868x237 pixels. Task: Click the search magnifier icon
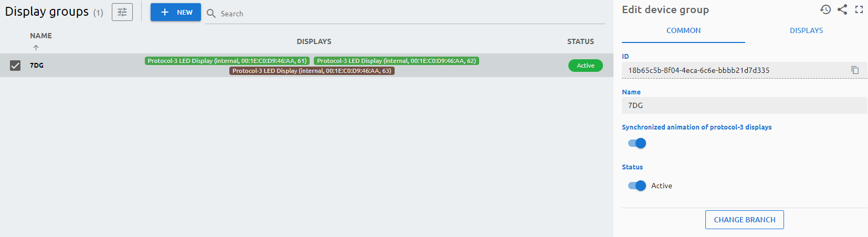[x=211, y=14]
